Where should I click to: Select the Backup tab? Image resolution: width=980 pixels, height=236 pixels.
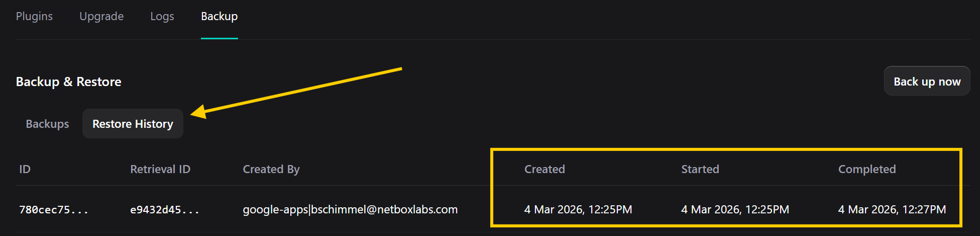point(220,16)
